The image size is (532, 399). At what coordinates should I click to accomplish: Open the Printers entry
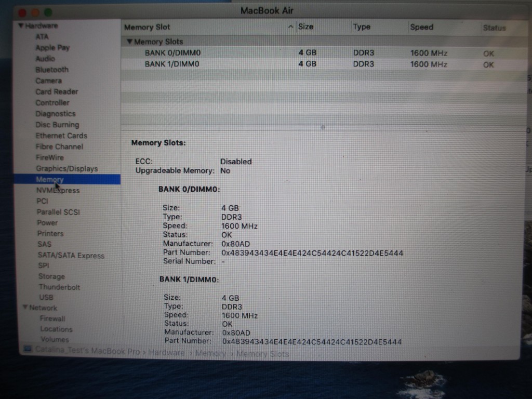50,233
